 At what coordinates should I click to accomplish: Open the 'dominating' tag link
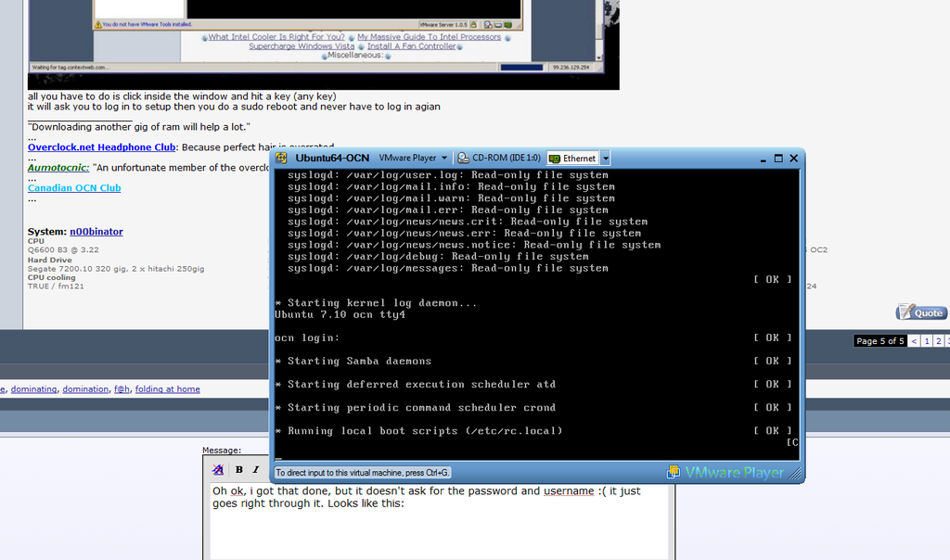pos(34,389)
